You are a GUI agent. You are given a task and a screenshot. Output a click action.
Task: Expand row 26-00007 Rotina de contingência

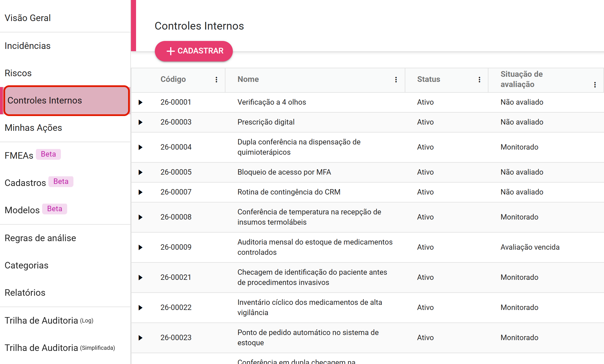click(x=140, y=192)
